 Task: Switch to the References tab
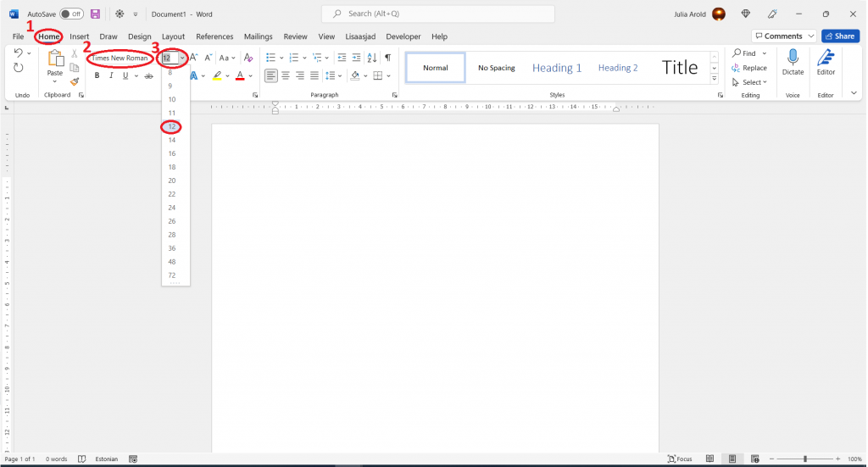(214, 36)
